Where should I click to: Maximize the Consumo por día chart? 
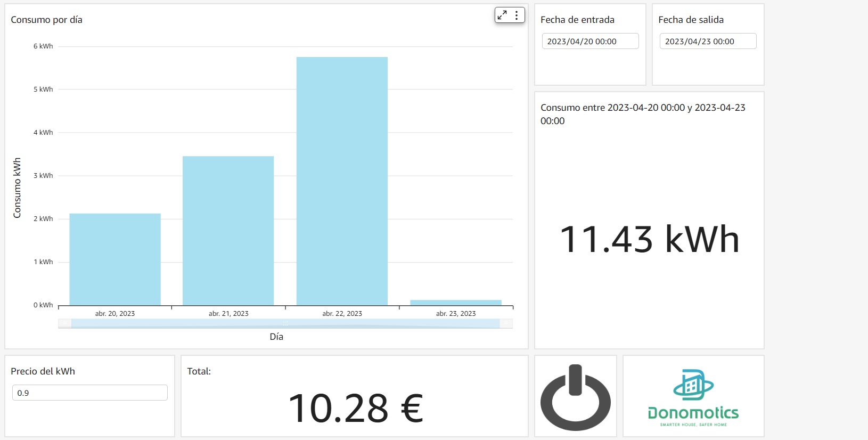[502, 15]
